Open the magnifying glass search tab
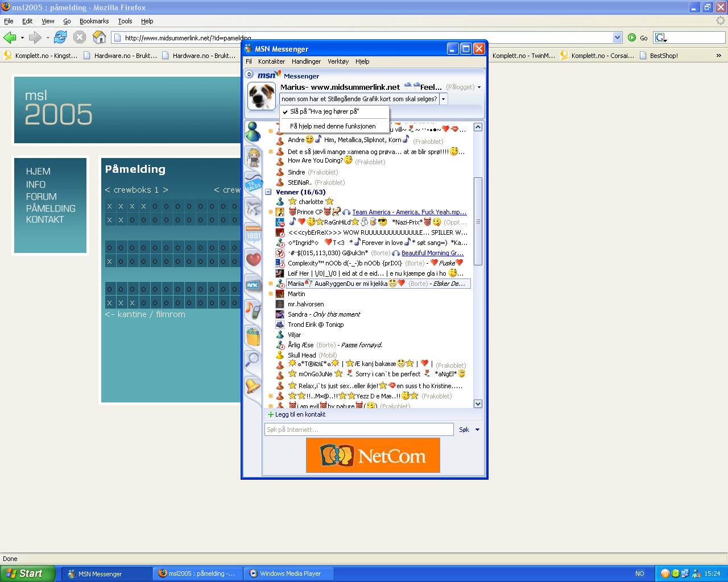728x582 pixels. 253,360
